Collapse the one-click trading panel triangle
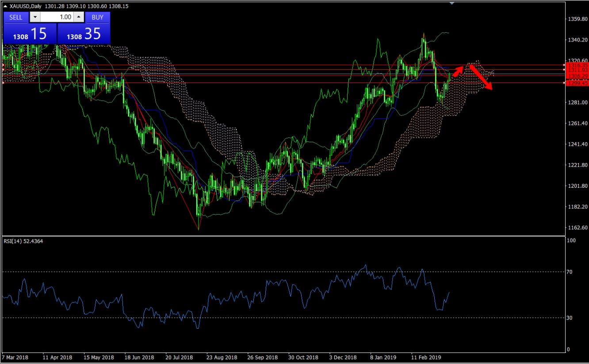The image size is (589, 364). (x=6, y=6)
